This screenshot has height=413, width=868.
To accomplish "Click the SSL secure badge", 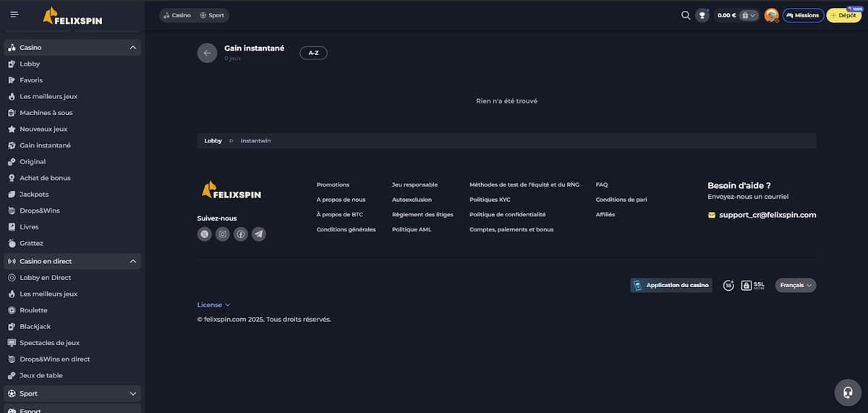I will (752, 286).
